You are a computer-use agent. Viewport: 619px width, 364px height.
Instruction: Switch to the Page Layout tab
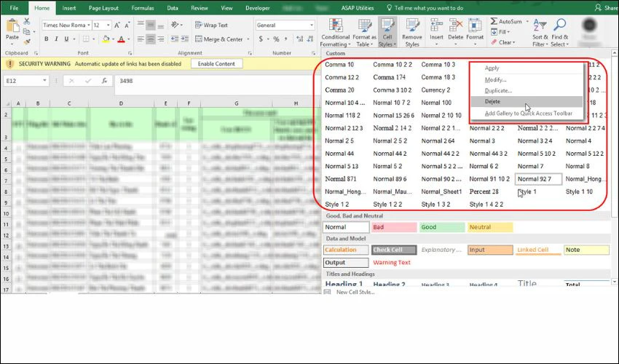point(103,8)
